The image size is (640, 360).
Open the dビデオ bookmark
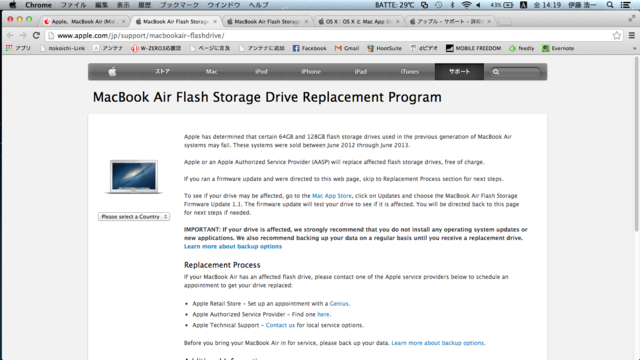[x=424, y=48]
